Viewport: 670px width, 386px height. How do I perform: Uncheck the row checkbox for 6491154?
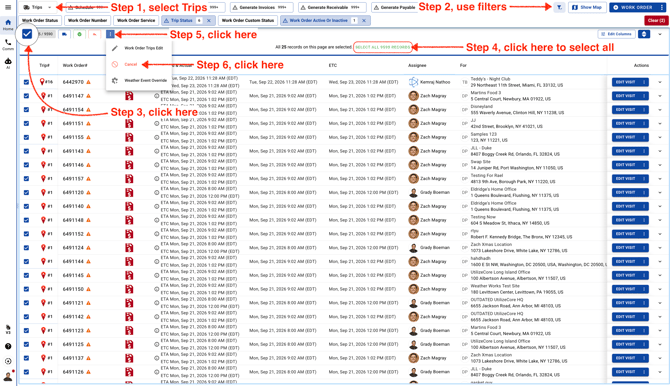pyautogui.click(x=26, y=110)
